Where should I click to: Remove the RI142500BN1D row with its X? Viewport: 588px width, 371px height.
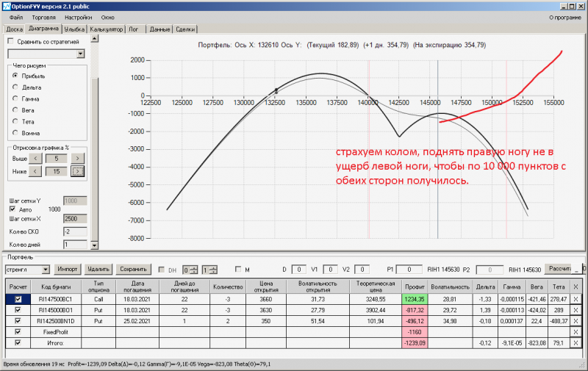click(x=576, y=321)
